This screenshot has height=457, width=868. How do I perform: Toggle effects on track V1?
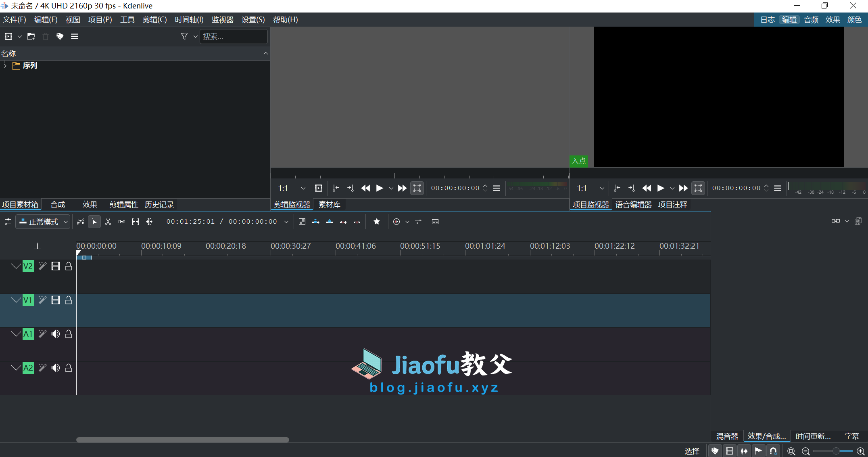(42, 300)
